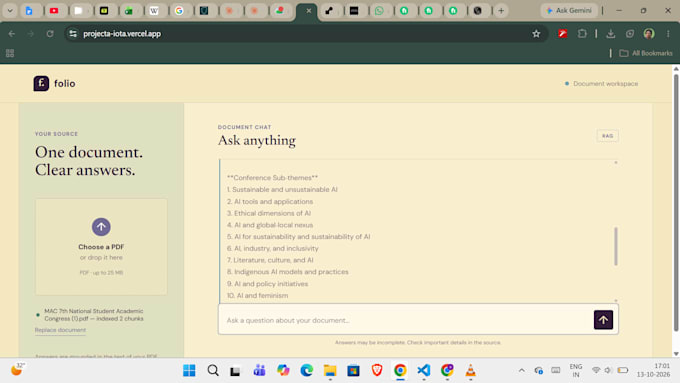Open Task View from taskbar

point(235,370)
